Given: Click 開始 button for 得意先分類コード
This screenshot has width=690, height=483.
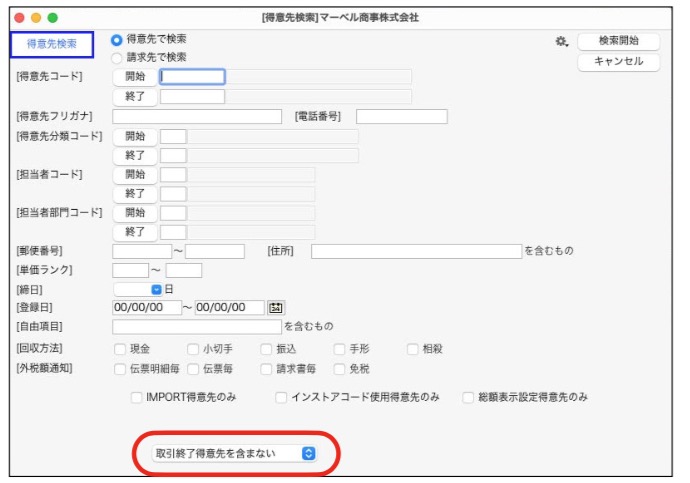Looking at the screenshot, I should (134, 136).
